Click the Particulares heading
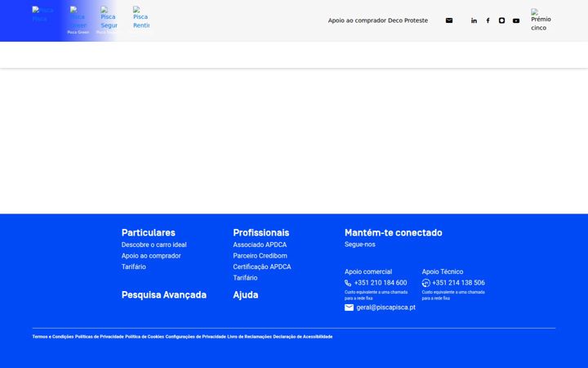 coord(148,233)
